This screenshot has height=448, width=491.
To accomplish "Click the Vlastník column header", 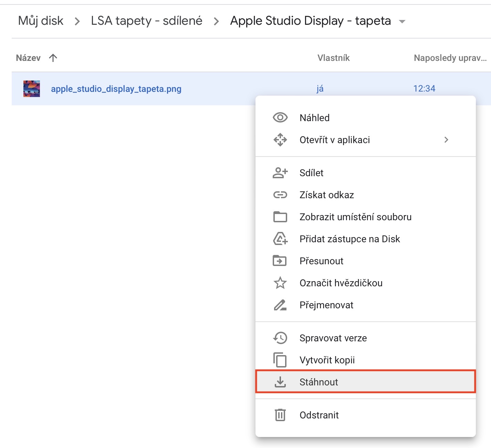I will click(333, 58).
